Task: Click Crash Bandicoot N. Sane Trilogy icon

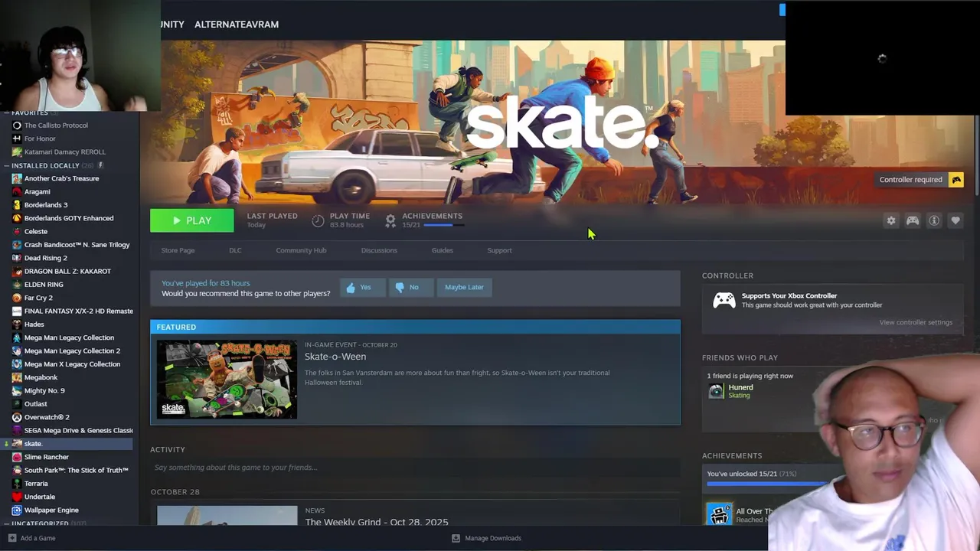Action: (x=17, y=245)
